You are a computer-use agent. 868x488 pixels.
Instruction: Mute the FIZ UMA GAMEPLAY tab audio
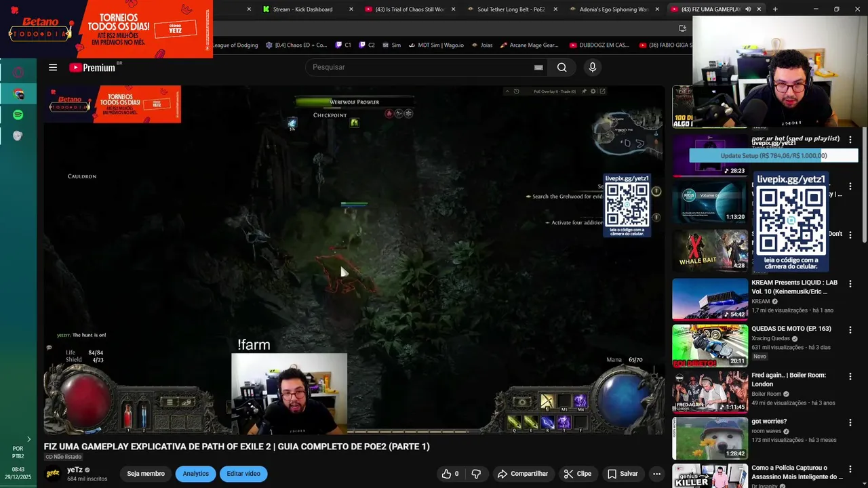pos(748,9)
